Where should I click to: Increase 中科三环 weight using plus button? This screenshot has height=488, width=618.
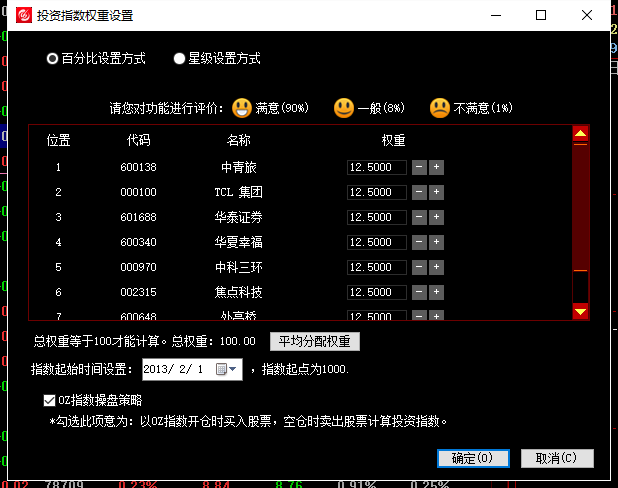pos(436,267)
